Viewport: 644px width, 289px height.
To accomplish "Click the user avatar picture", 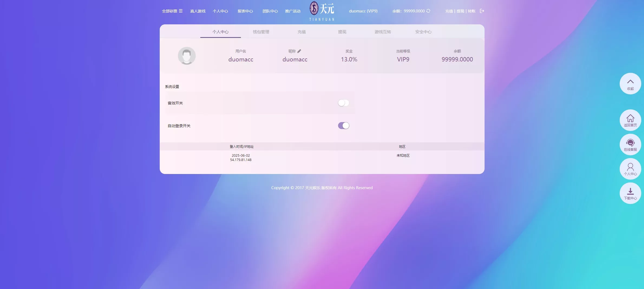I will pyautogui.click(x=187, y=56).
